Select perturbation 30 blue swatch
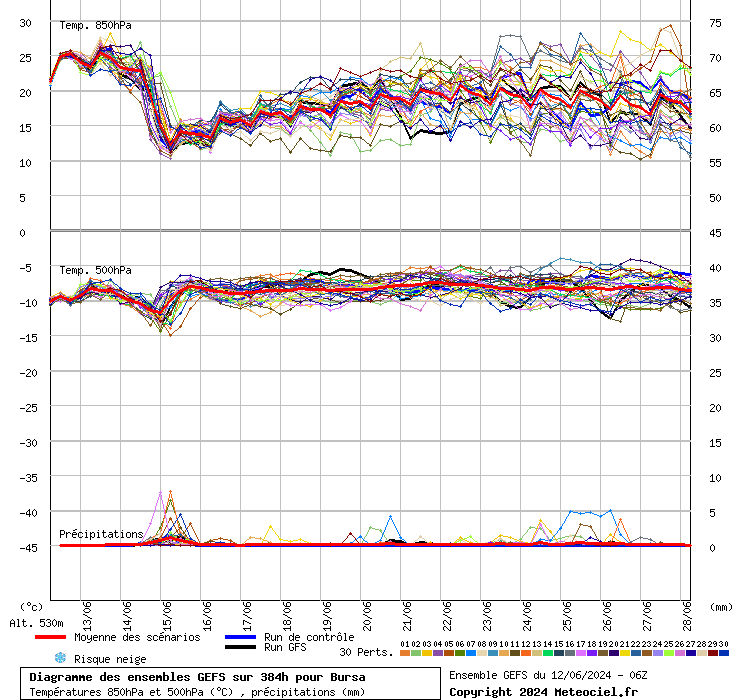The height and width of the screenshot is (700, 740). [723, 653]
